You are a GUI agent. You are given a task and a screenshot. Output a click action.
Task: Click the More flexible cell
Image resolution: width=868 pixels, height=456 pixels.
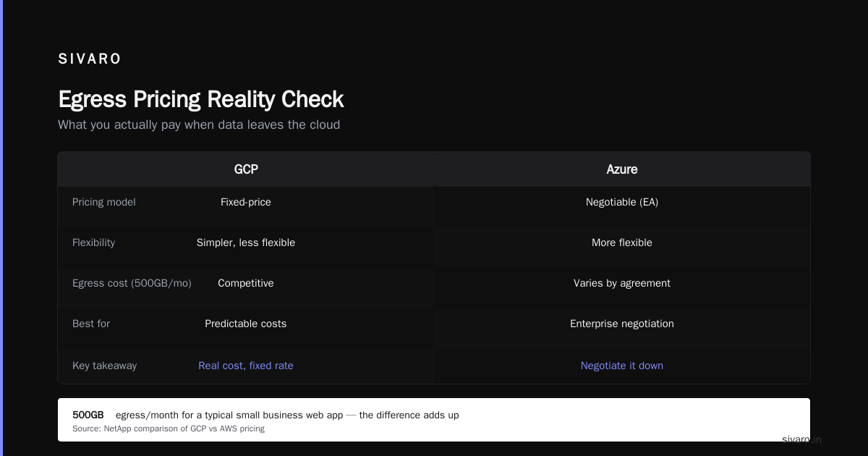pos(622,242)
